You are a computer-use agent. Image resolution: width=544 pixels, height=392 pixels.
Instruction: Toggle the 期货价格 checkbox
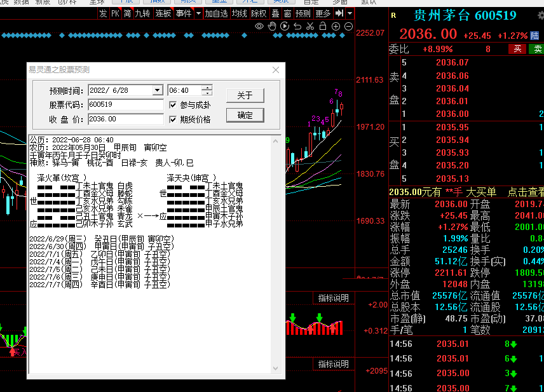173,119
